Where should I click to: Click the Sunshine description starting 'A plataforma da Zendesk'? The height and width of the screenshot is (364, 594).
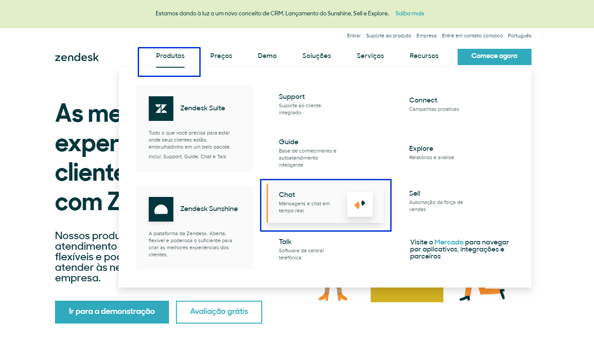191,244
